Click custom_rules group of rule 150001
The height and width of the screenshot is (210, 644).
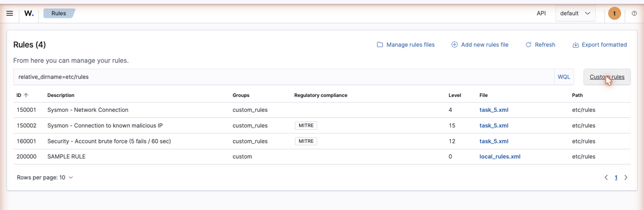point(250,110)
